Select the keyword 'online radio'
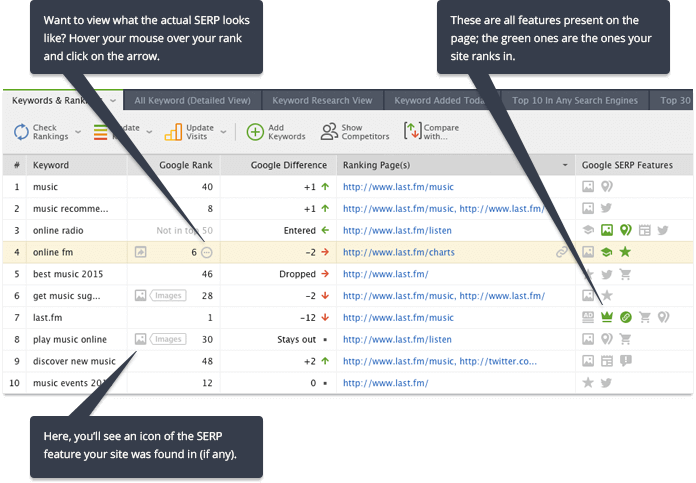Image resolution: width=696 pixels, height=483 pixels. (x=58, y=230)
